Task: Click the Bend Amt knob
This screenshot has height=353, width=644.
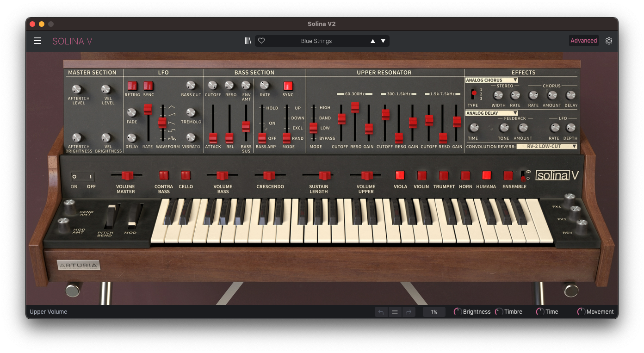Action: (70, 208)
